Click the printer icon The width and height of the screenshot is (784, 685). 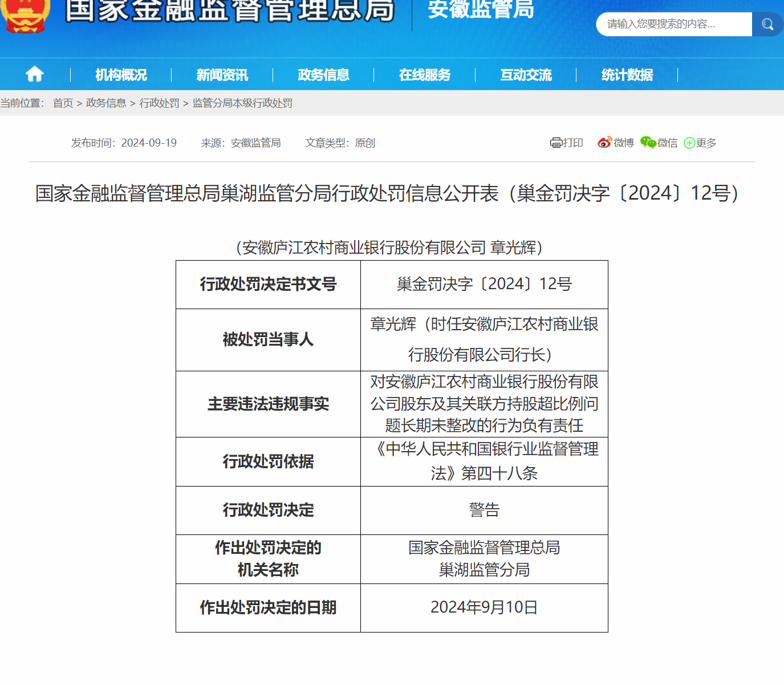coord(556,143)
